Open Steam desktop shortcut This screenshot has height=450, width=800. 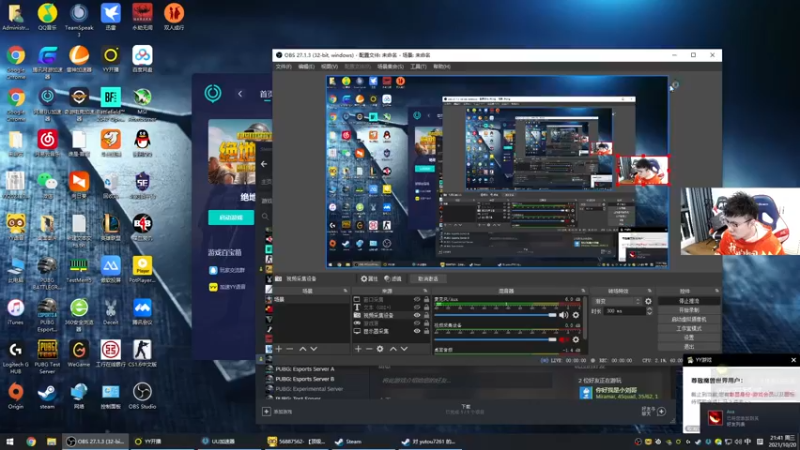click(47, 396)
